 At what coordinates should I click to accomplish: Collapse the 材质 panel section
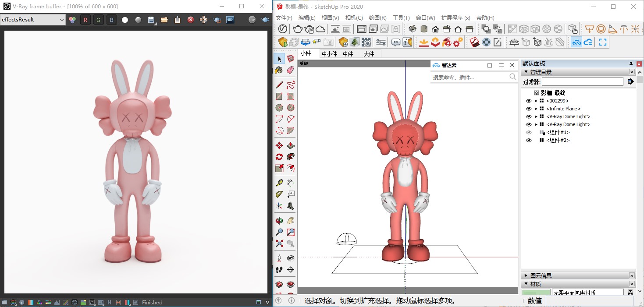pos(526,284)
